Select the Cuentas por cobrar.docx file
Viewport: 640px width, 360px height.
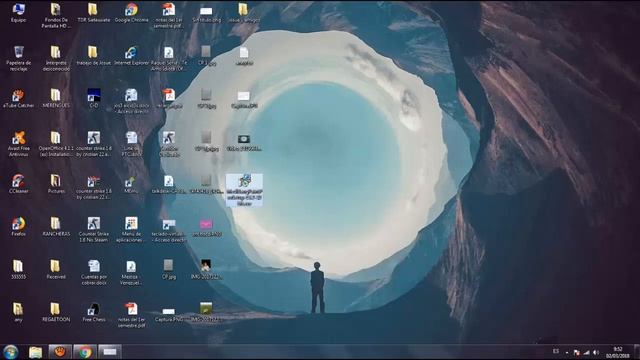point(93,273)
